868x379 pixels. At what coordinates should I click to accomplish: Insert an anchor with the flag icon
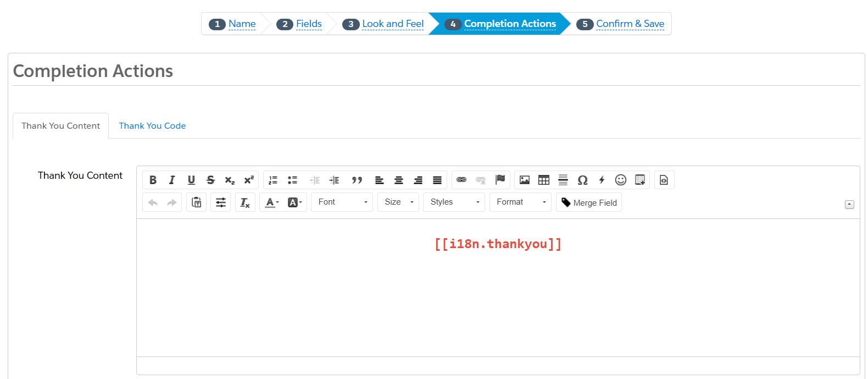(x=500, y=180)
